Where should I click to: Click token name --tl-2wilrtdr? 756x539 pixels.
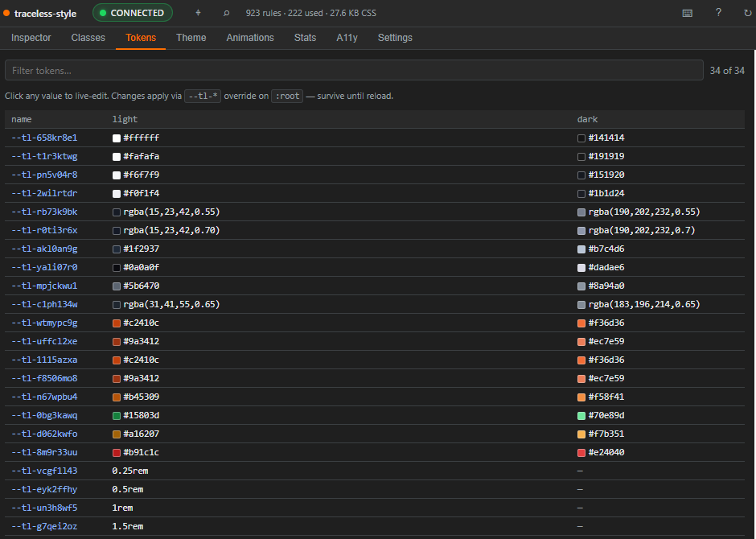coord(44,193)
